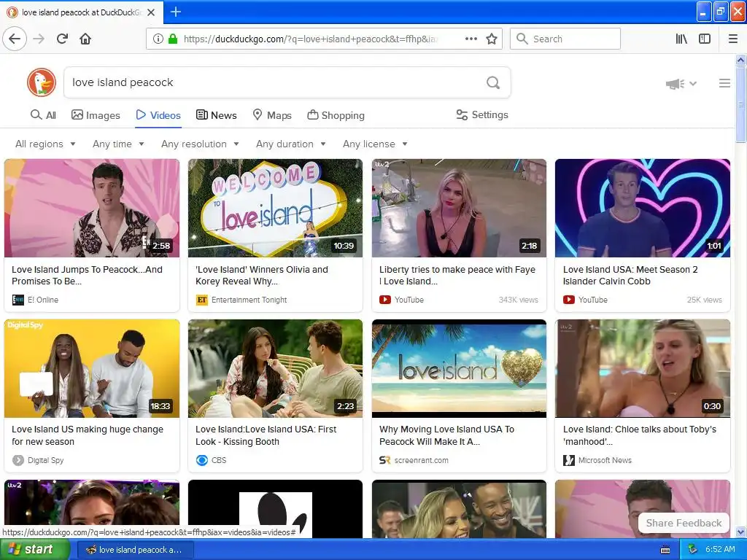This screenshot has width=747, height=560.
Task: Click the taskbar clock showing 6:52 AM
Action: coord(720,550)
